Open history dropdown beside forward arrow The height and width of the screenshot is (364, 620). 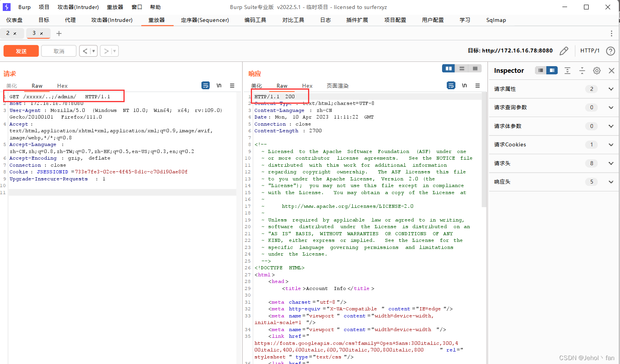point(114,51)
